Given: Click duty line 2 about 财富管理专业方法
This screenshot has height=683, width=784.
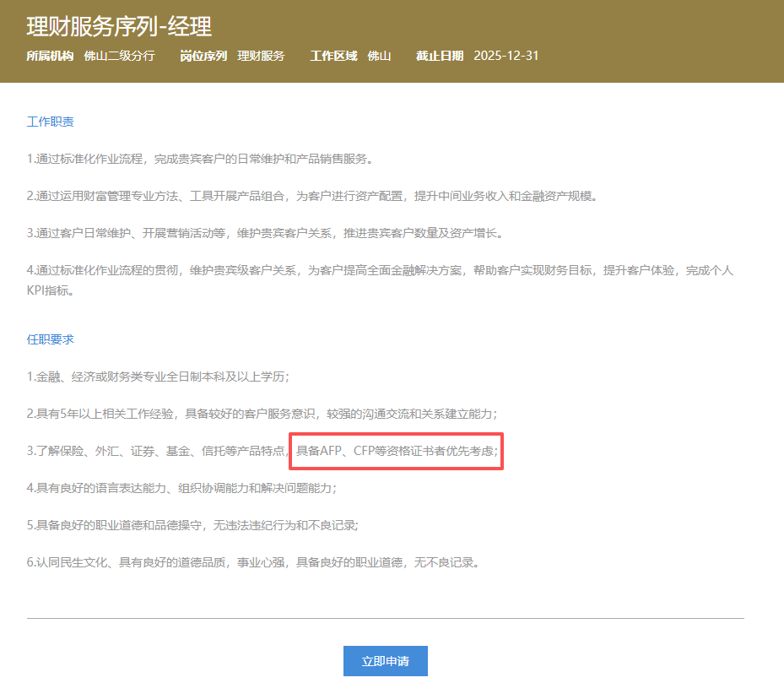Looking at the screenshot, I should click(x=312, y=196).
